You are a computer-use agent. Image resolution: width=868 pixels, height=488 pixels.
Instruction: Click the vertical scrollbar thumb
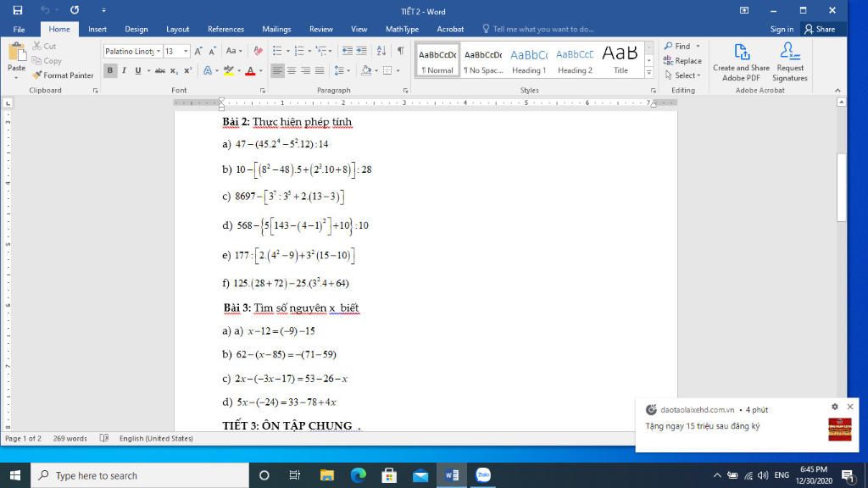(842, 187)
